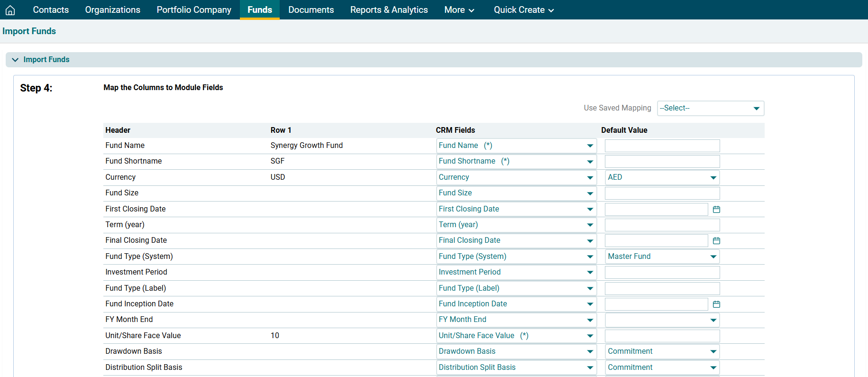Expand the Fund Name CRM field dropdown

[x=516, y=146]
